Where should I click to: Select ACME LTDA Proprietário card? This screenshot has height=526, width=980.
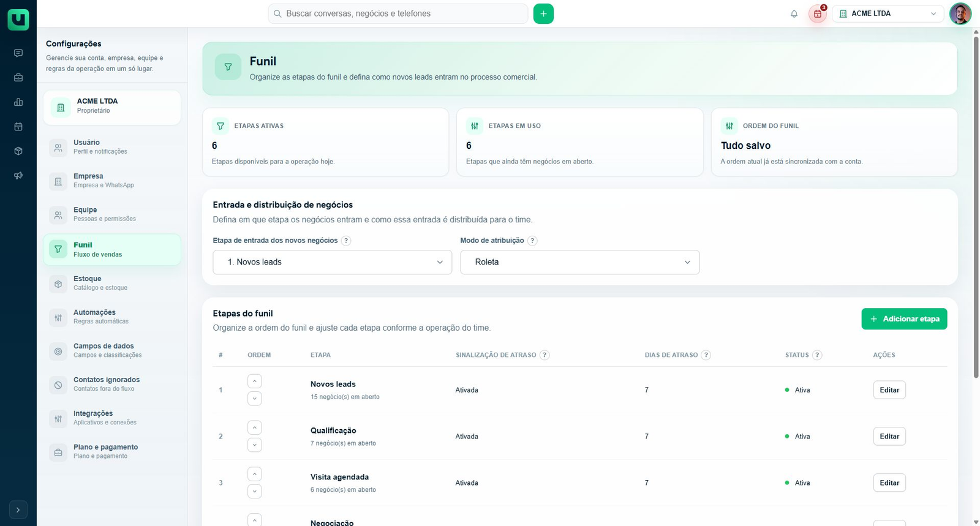tap(112, 108)
